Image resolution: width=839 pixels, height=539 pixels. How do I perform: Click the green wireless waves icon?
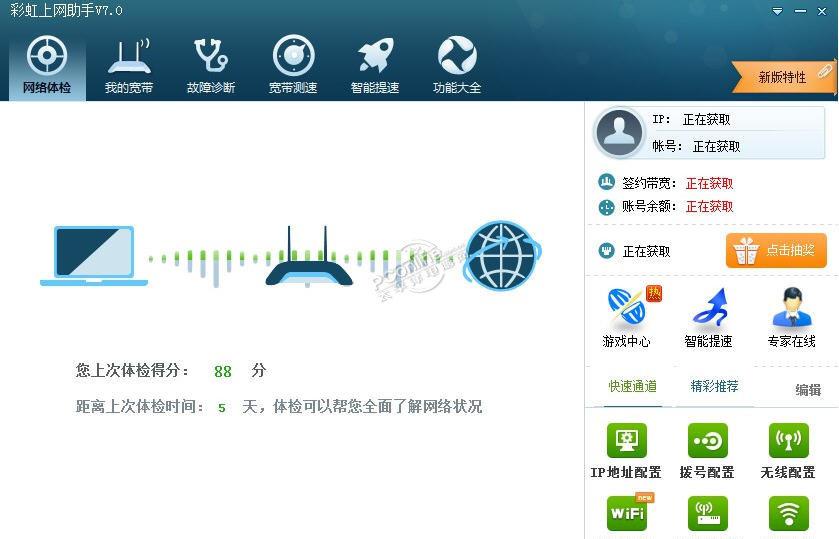pos(788,513)
